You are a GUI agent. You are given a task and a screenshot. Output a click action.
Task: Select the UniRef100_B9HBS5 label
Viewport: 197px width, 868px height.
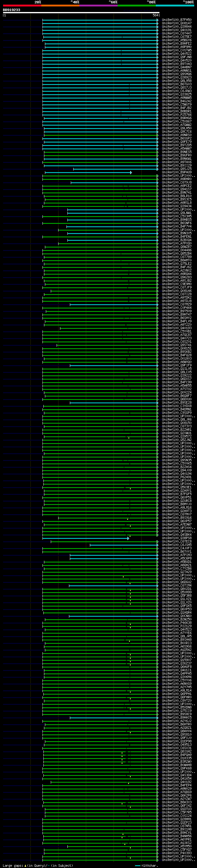point(177,220)
